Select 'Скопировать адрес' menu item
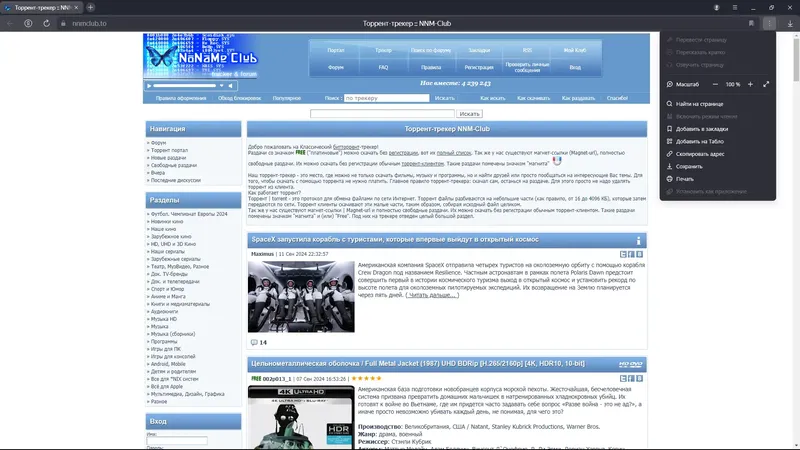This screenshot has width=800, height=450. pos(717,154)
